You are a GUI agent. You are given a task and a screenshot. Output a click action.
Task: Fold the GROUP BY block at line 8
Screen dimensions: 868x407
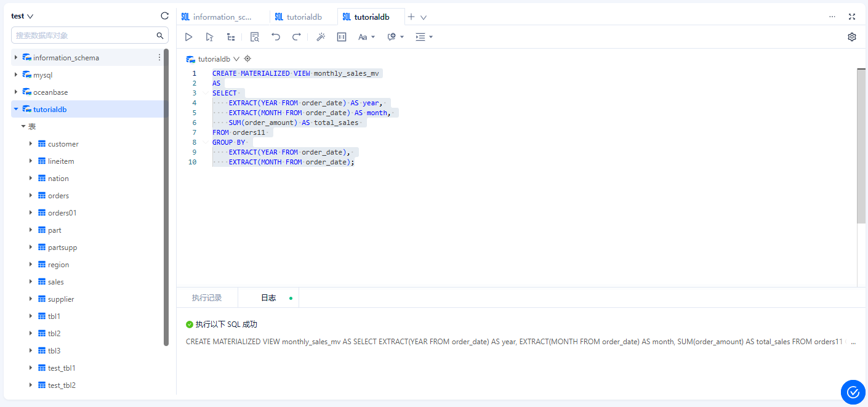204,142
